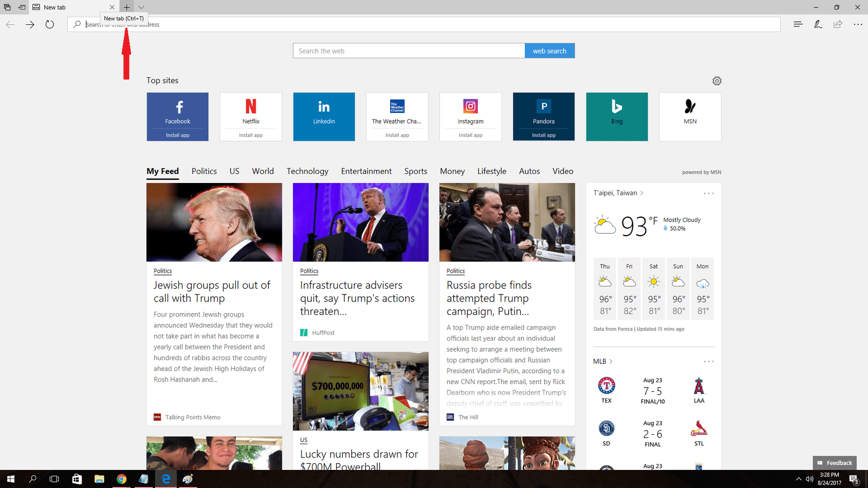
Task: Adjust system volume from the tray
Action: pos(809,479)
